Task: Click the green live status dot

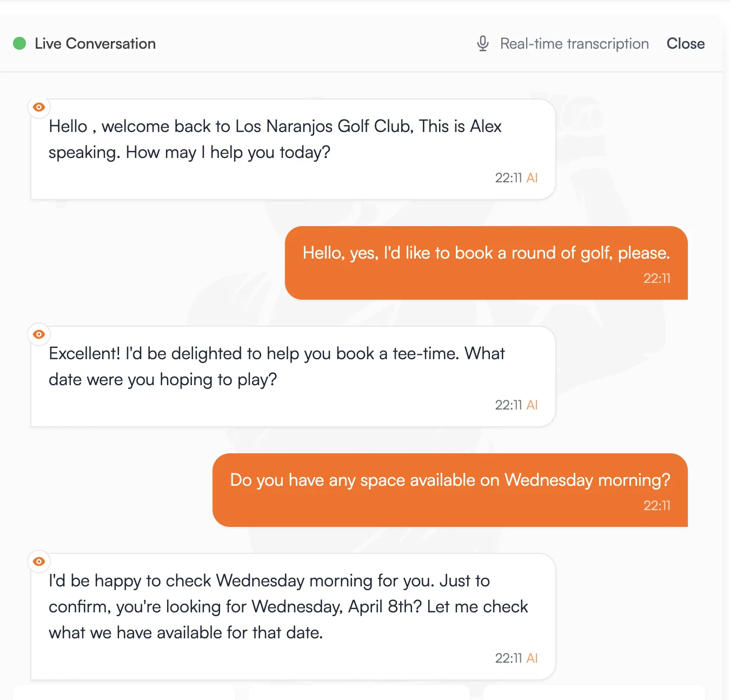Action: click(x=19, y=43)
